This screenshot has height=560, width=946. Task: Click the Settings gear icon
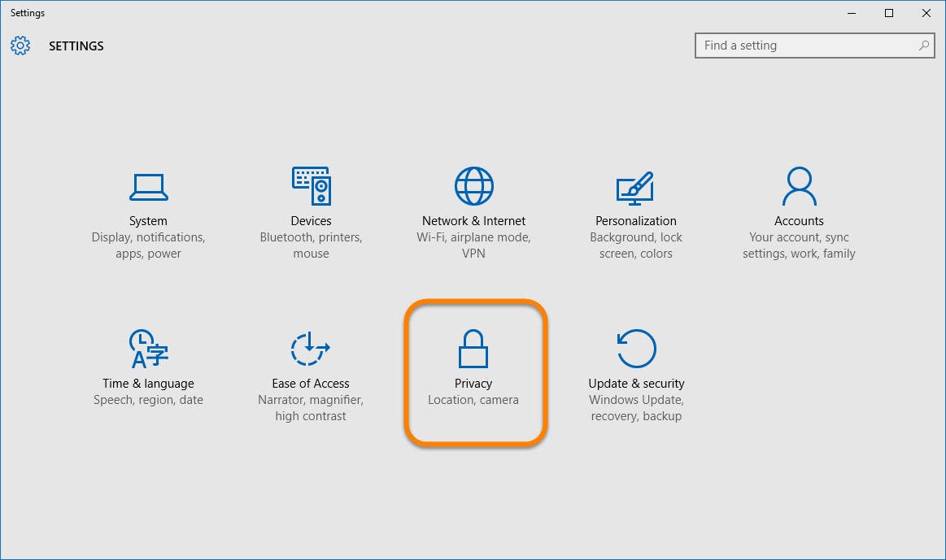(20, 46)
